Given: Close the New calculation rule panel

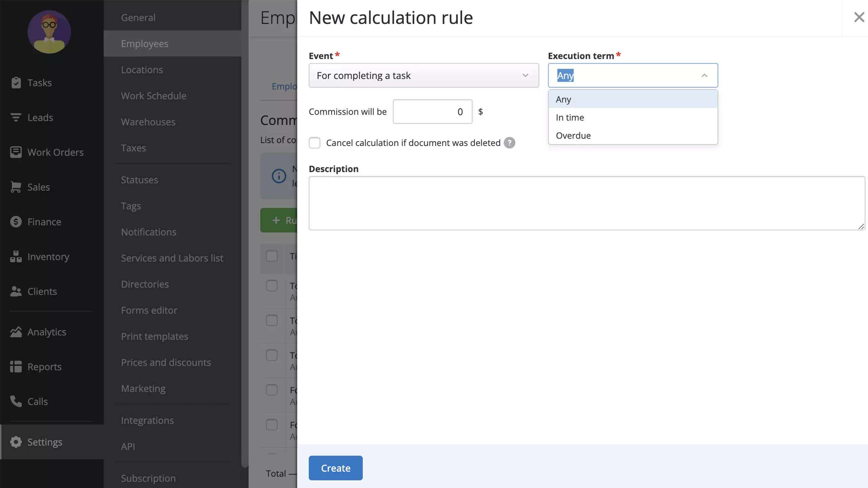Looking at the screenshot, I should (x=859, y=17).
